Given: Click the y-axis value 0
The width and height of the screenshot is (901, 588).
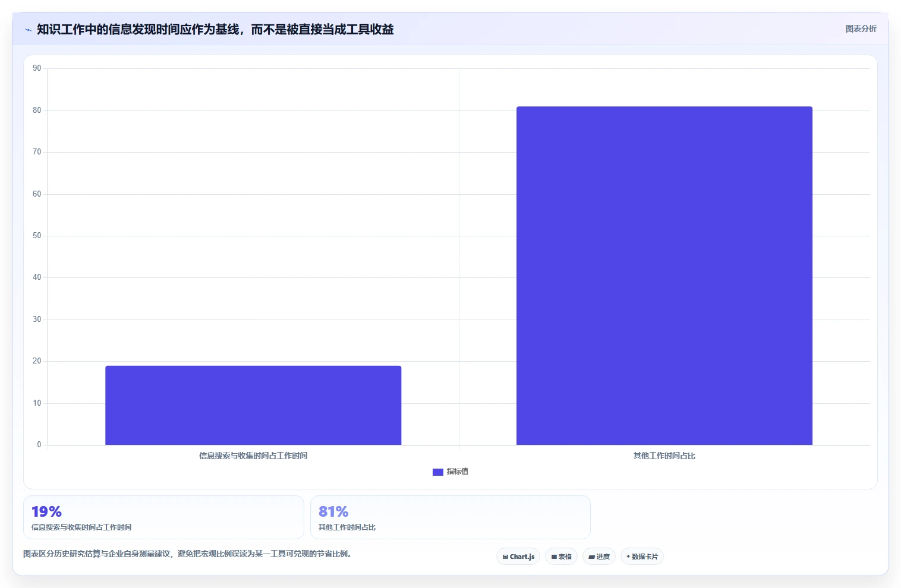Looking at the screenshot, I should point(39,445).
